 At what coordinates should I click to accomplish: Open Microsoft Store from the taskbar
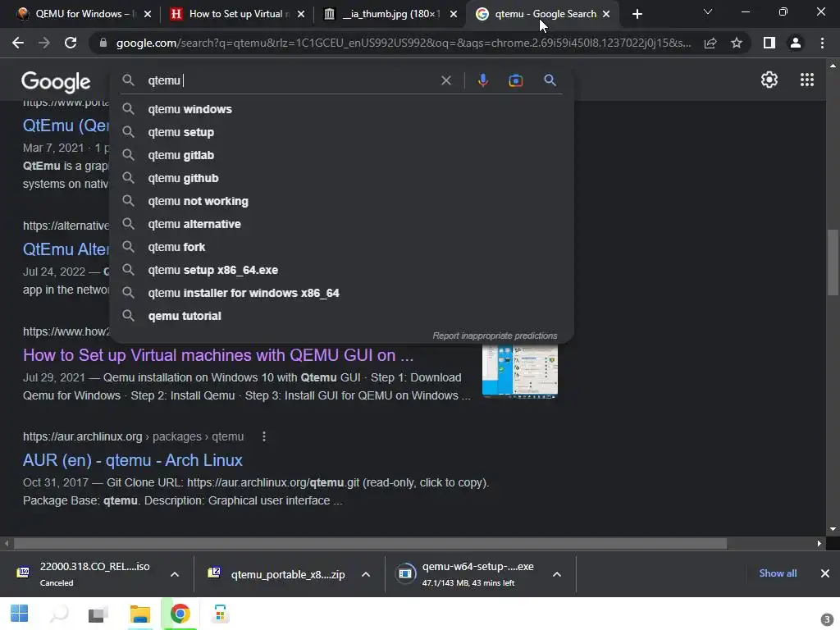click(x=220, y=614)
